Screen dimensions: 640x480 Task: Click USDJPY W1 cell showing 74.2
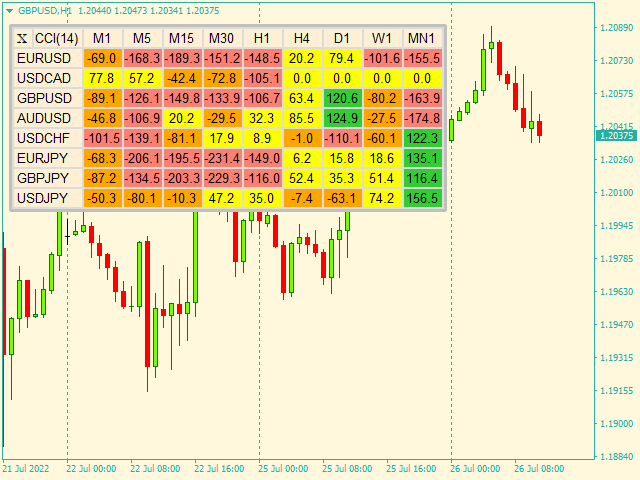pyautogui.click(x=382, y=198)
